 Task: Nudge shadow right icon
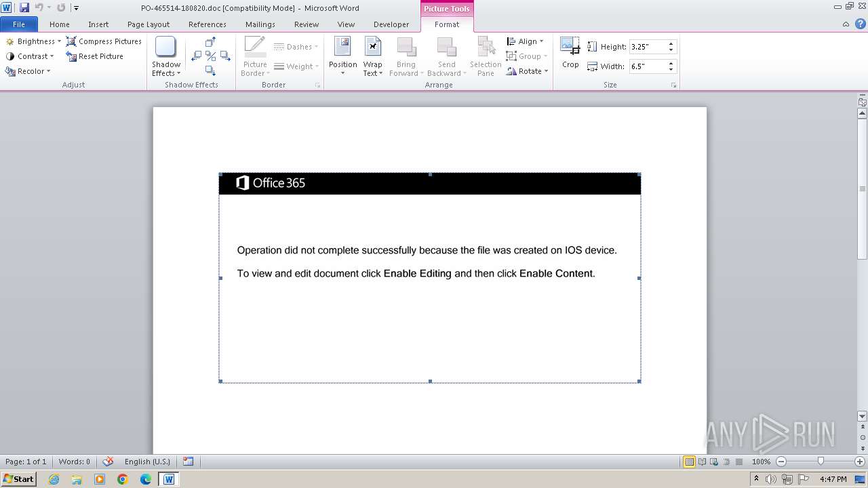click(x=224, y=56)
